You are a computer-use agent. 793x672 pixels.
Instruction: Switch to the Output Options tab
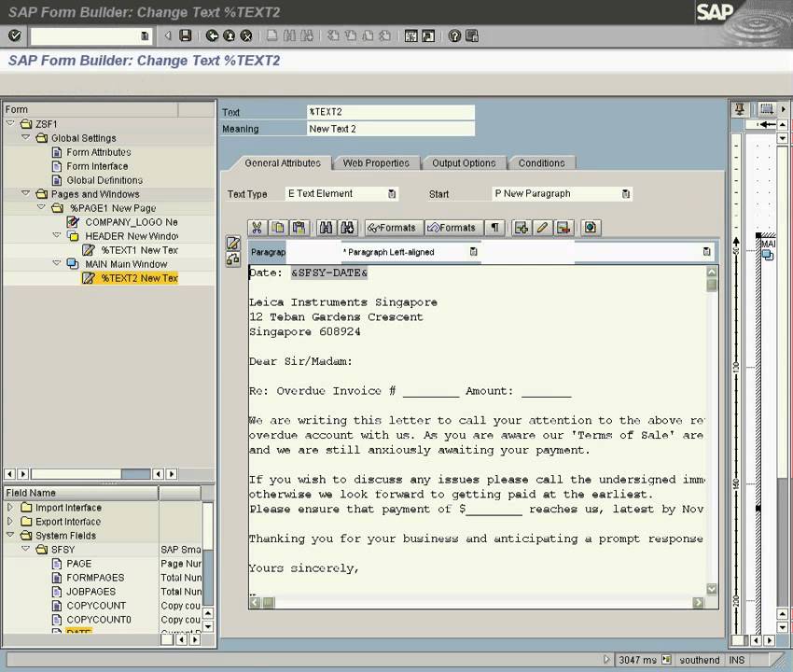point(464,163)
